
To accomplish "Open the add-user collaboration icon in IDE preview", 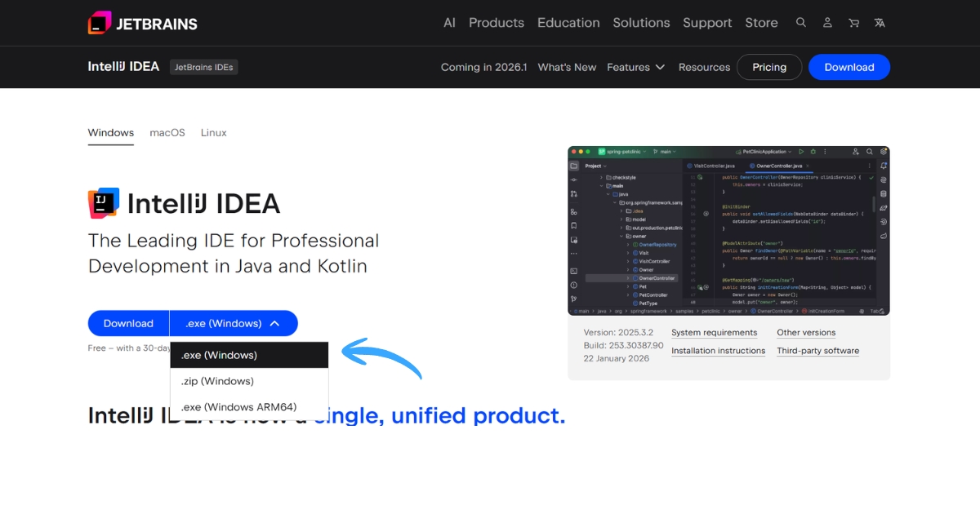I will 856,152.
